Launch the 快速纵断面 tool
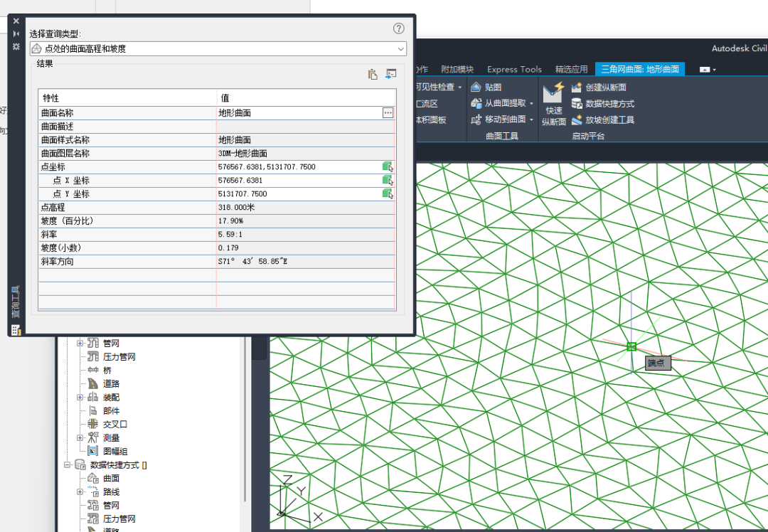This screenshot has height=532, width=768. 553,105
